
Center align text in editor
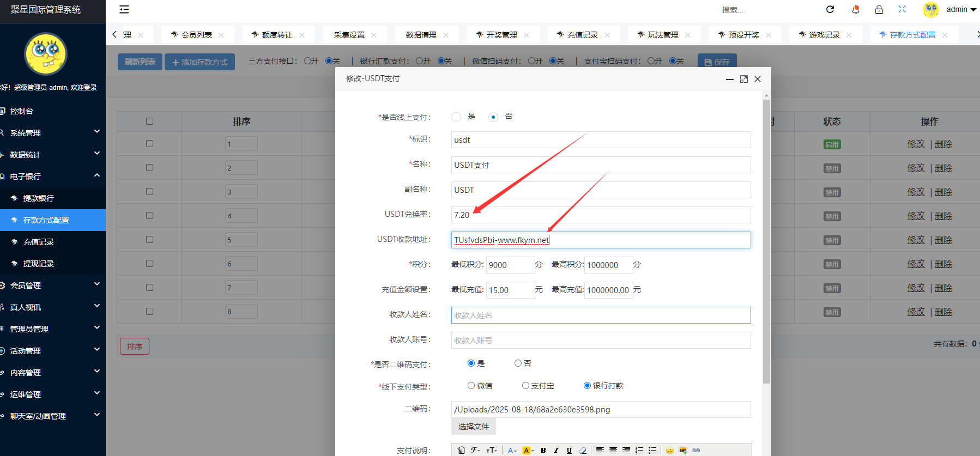613,451
